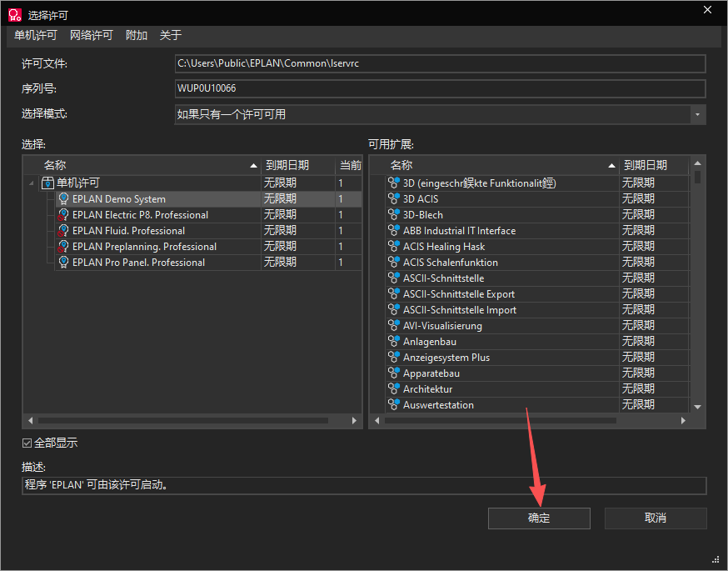
Task: Collapse the 单机许可 tree node
Action: click(x=32, y=183)
